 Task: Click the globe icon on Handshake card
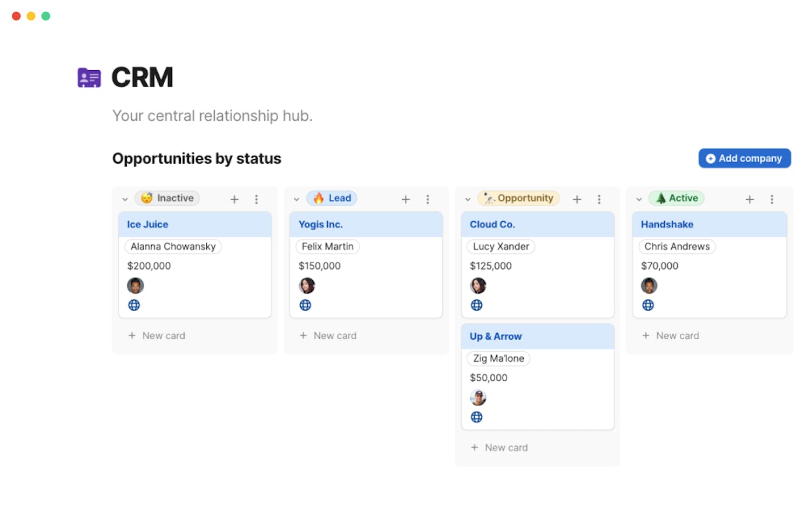[648, 305]
